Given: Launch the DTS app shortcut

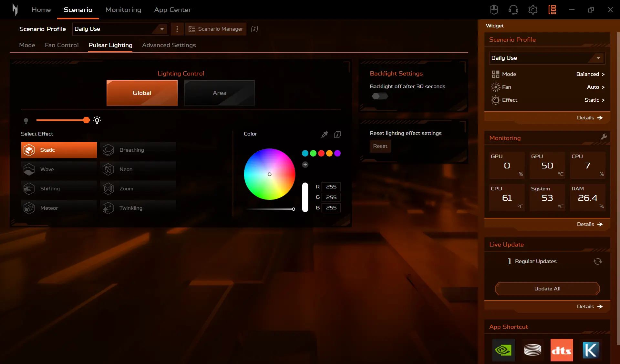Looking at the screenshot, I should pos(562,350).
